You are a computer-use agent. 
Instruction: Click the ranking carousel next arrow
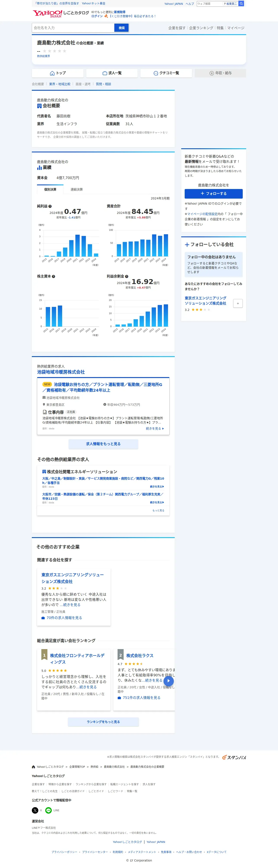tap(169, 681)
